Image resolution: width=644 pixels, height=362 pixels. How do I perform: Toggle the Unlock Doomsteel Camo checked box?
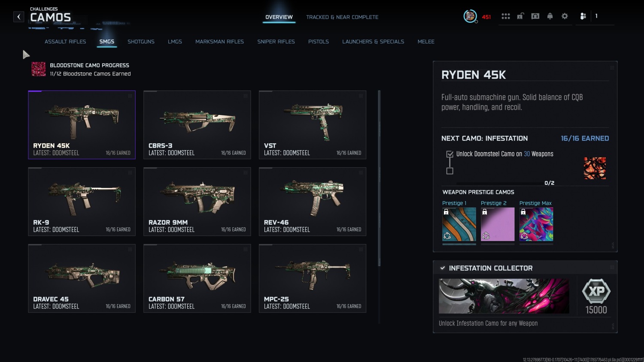(450, 154)
